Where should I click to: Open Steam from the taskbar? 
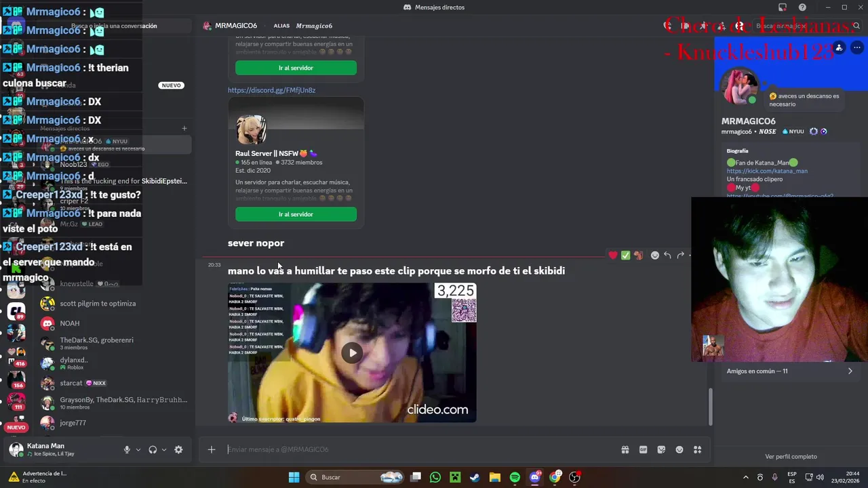point(475,477)
